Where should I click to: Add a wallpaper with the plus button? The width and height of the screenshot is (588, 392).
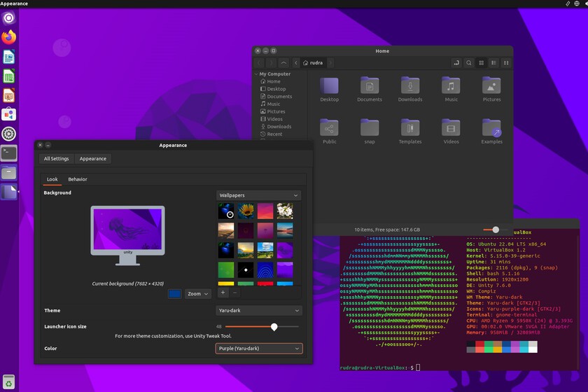pos(223,293)
